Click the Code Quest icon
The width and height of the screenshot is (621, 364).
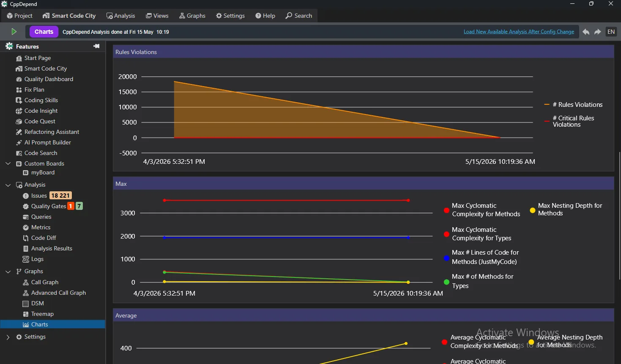[x=19, y=121]
